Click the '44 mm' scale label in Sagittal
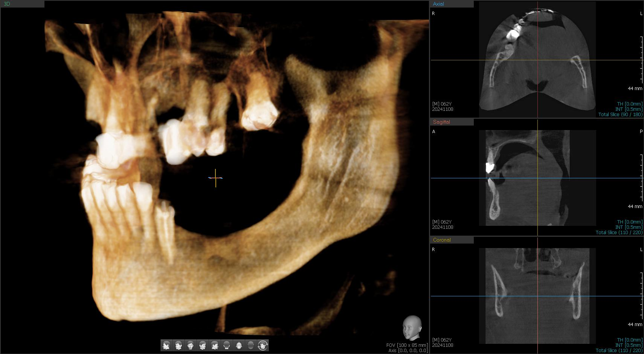 (635, 207)
